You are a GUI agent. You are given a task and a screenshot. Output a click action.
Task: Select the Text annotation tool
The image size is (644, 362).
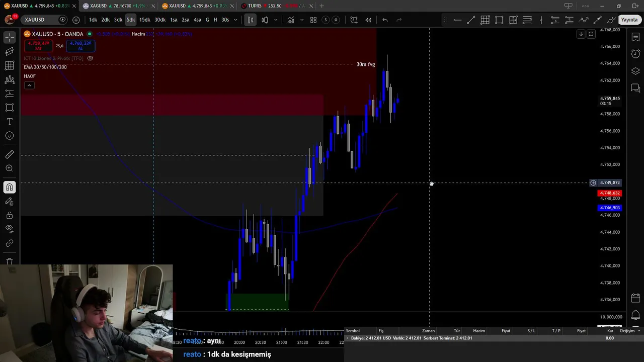click(x=10, y=122)
